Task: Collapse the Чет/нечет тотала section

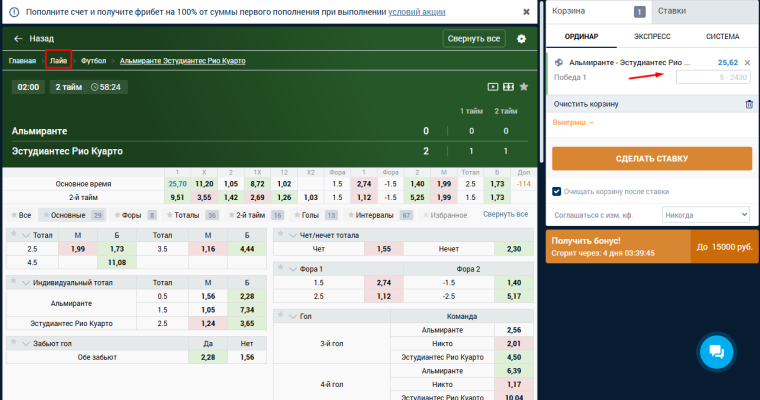Action: tap(292, 235)
